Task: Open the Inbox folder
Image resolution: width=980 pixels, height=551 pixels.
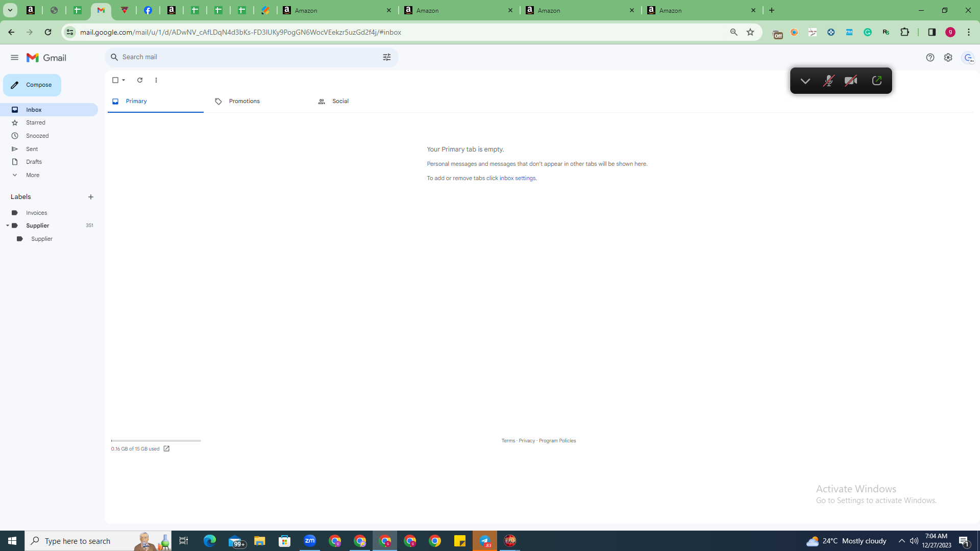Action: (x=49, y=110)
